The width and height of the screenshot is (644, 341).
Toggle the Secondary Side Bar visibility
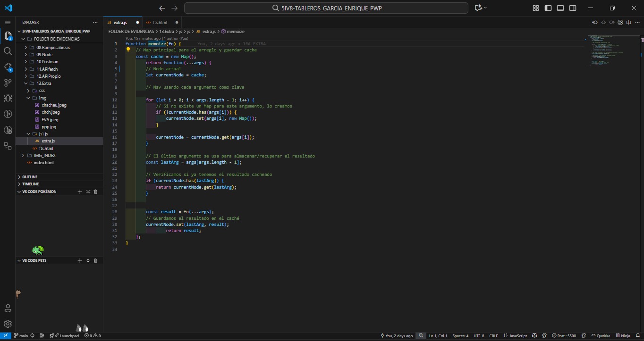pos(572,8)
